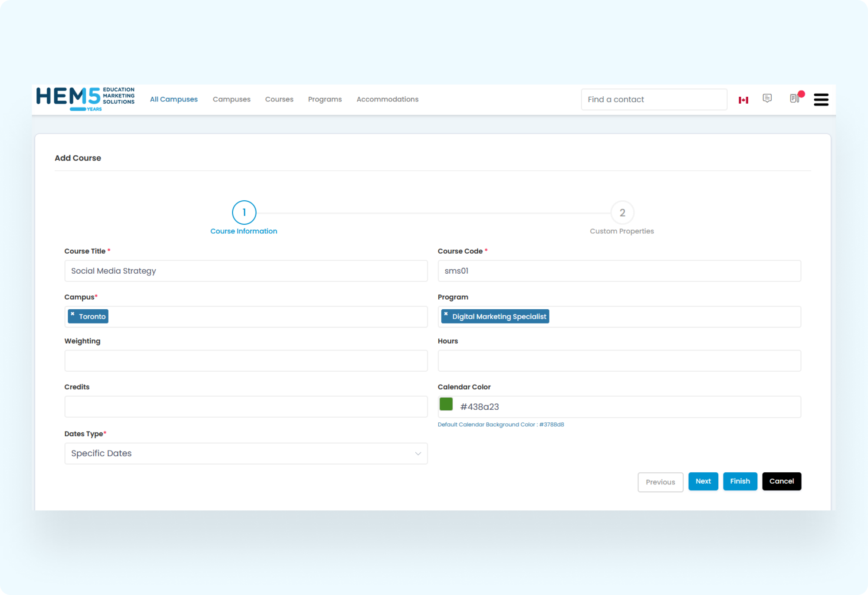Open the chat messages icon
868x595 pixels.
767,98
